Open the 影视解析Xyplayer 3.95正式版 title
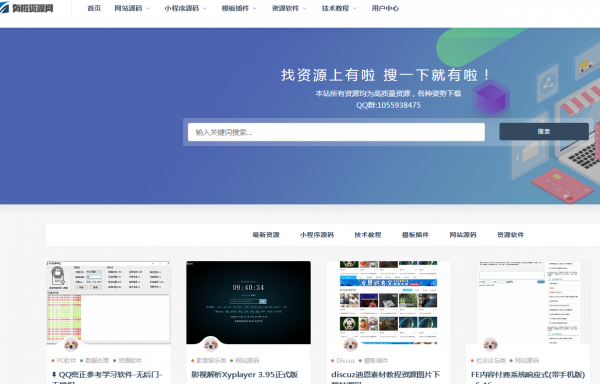This screenshot has height=384, width=600. coord(245,374)
